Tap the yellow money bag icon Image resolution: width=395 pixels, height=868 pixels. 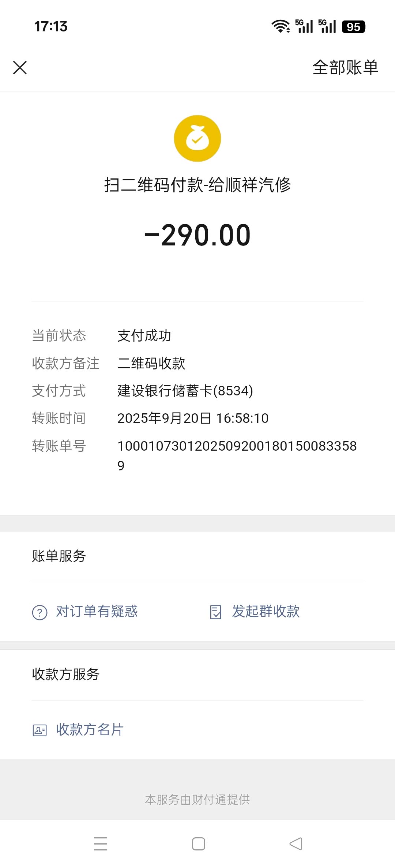coord(197,139)
